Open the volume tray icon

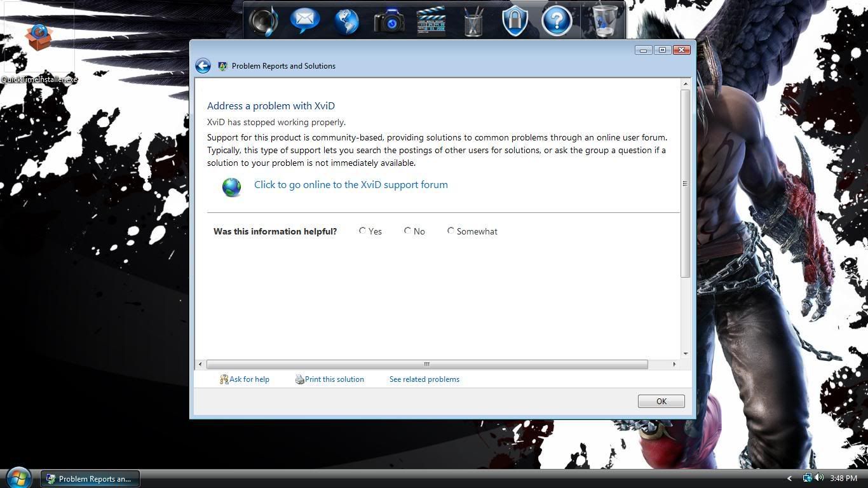pos(819,478)
